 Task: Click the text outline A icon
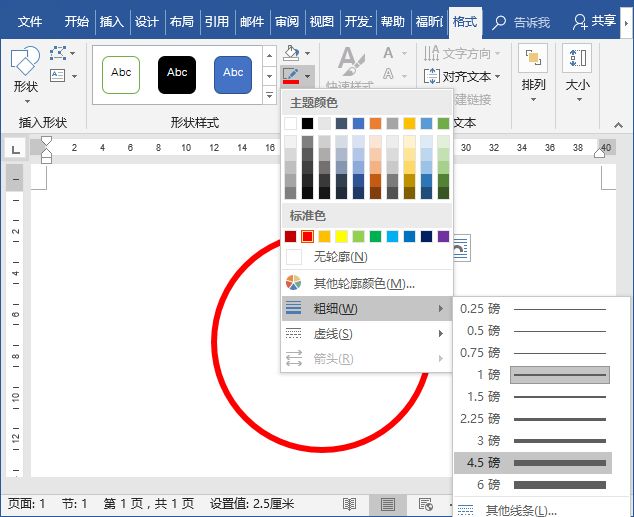(x=388, y=74)
